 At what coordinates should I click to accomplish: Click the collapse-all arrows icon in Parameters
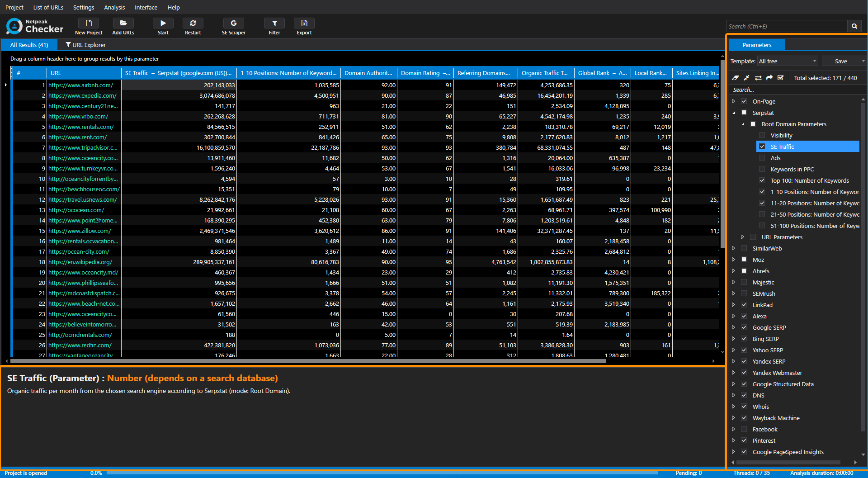tap(747, 78)
